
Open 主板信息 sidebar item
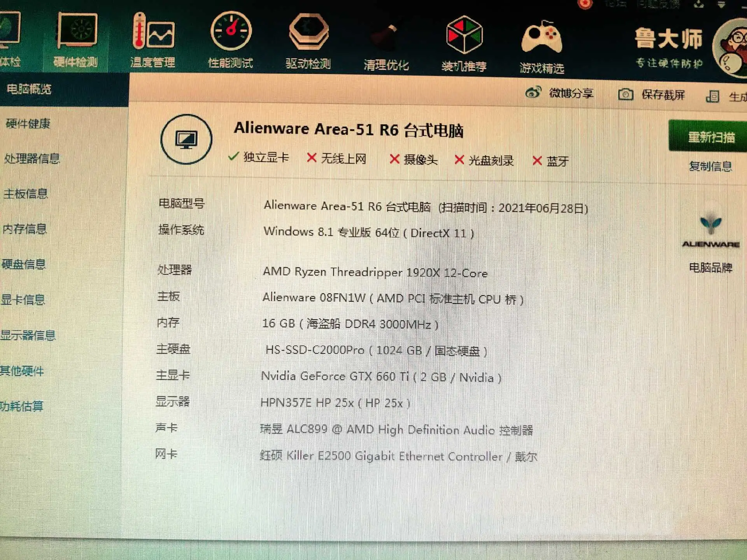[26, 194]
